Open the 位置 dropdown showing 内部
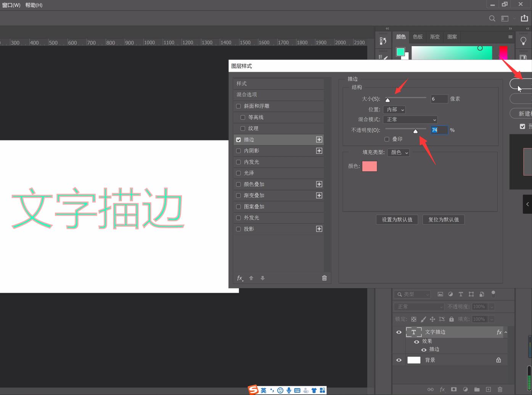 pos(394,110)
